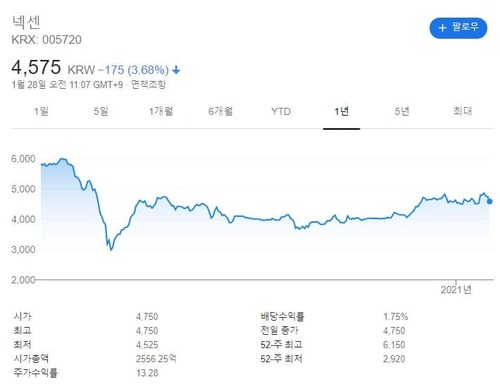Click the 52-주 최고 value 6,150
Screen dimensions: 500x389
(x=394, y=345)
